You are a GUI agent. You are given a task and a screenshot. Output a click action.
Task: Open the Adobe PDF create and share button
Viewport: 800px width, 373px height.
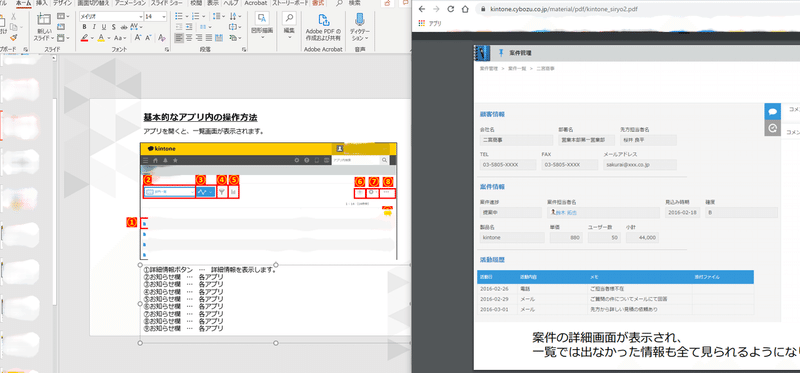[323, 27]
